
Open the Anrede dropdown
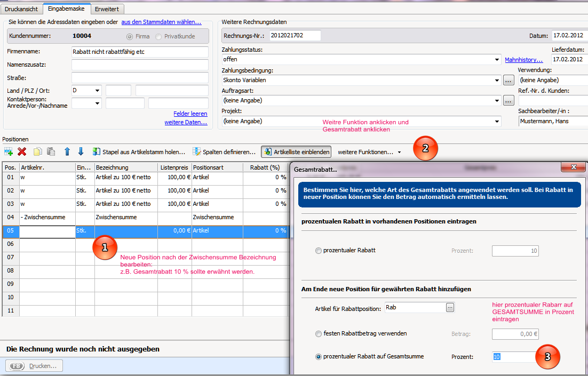coord(97,103)
